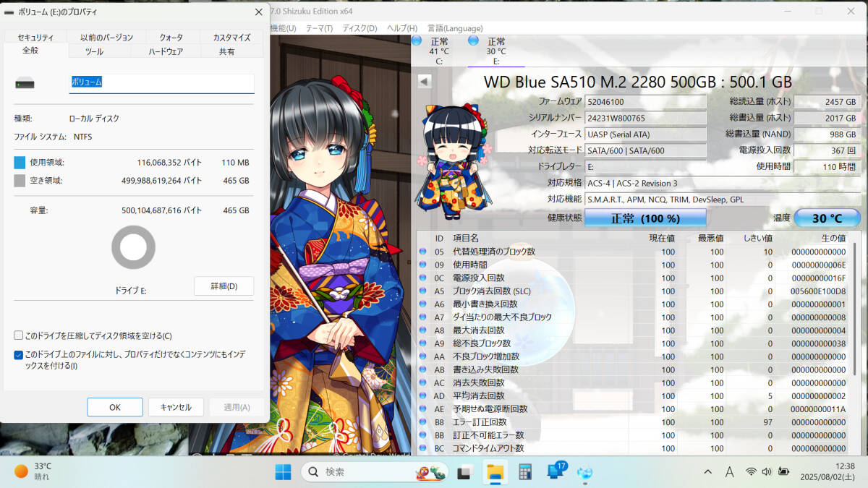
Task: Click the status orb for attribute 09
Action: [423, 265]
